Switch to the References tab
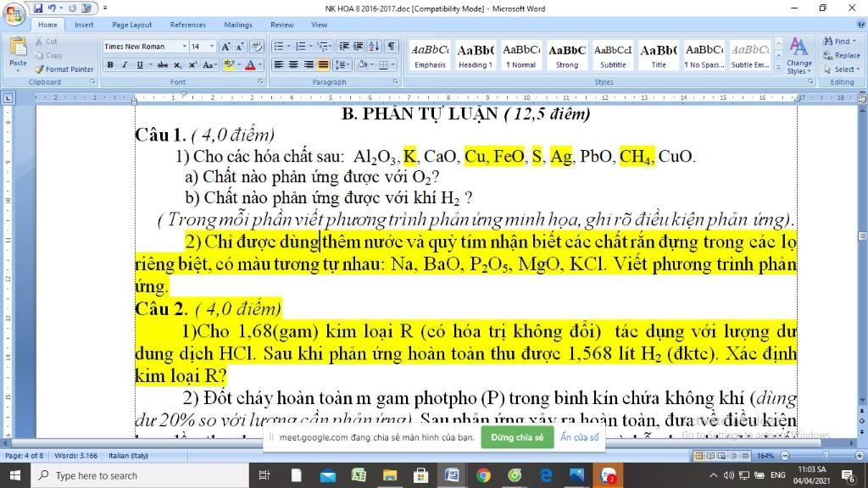Viewport: 868px width, 488px height. point(187,25)
